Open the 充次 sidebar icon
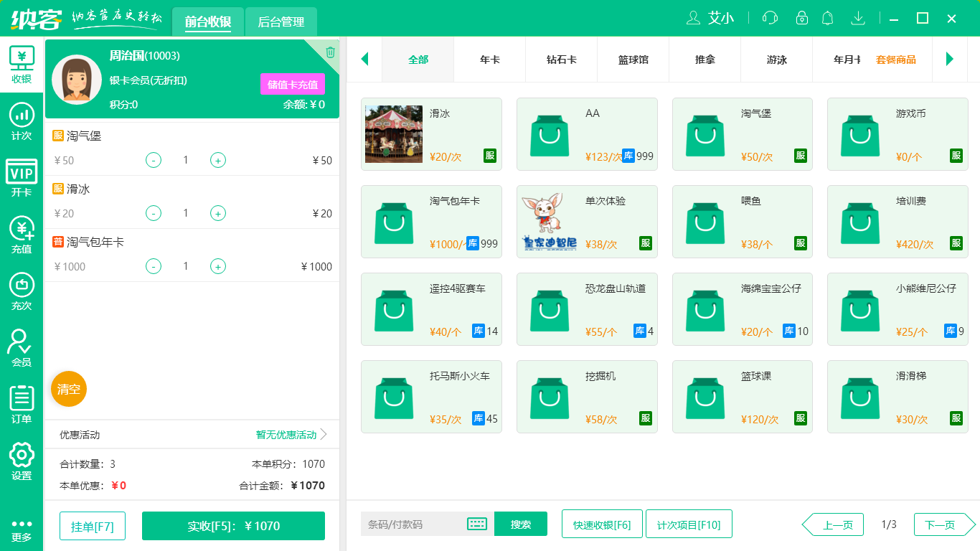The image size is (980, 551). pyautogui.click(x=22, y=291)
